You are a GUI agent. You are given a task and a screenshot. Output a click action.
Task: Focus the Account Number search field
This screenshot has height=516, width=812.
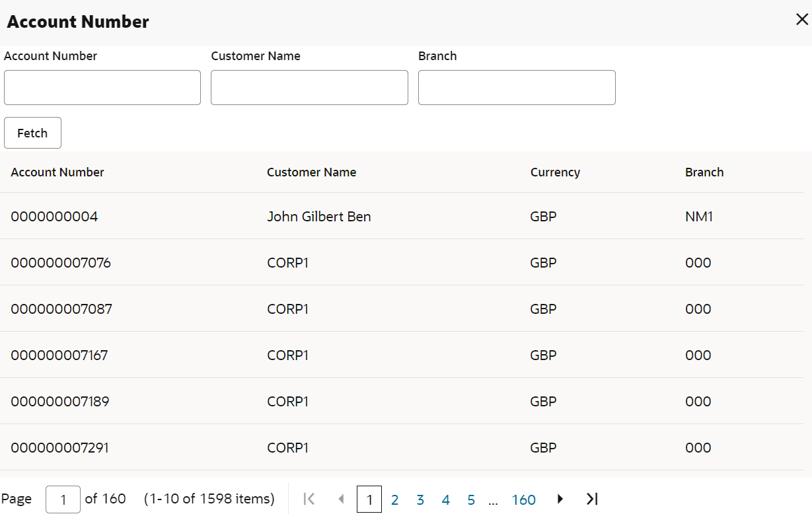(x=102, y=88)
